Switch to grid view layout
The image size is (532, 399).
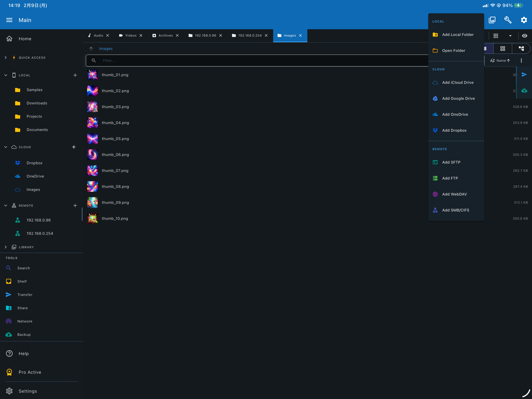pyautogui.click(x=503, y=48)
